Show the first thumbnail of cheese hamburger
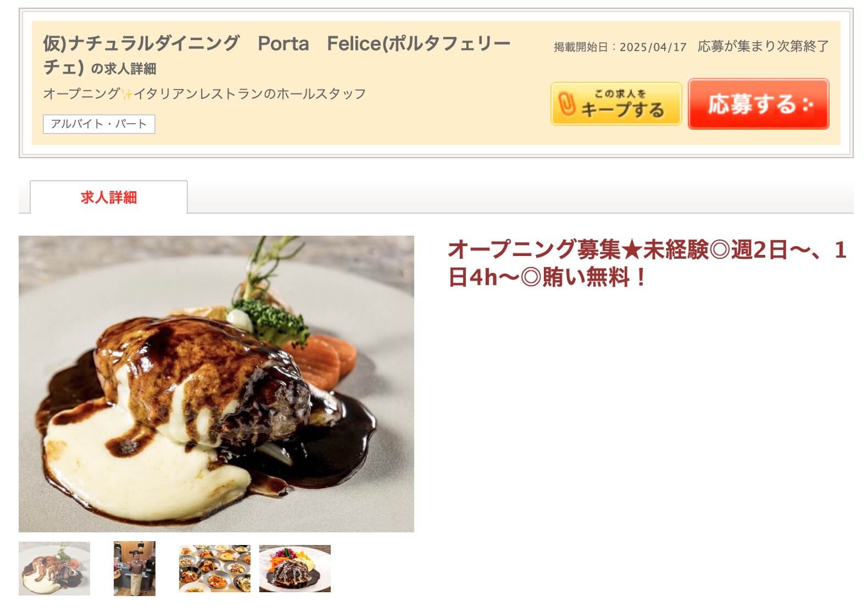The height and width of the screenshot is (612, 868). point(54,569)
